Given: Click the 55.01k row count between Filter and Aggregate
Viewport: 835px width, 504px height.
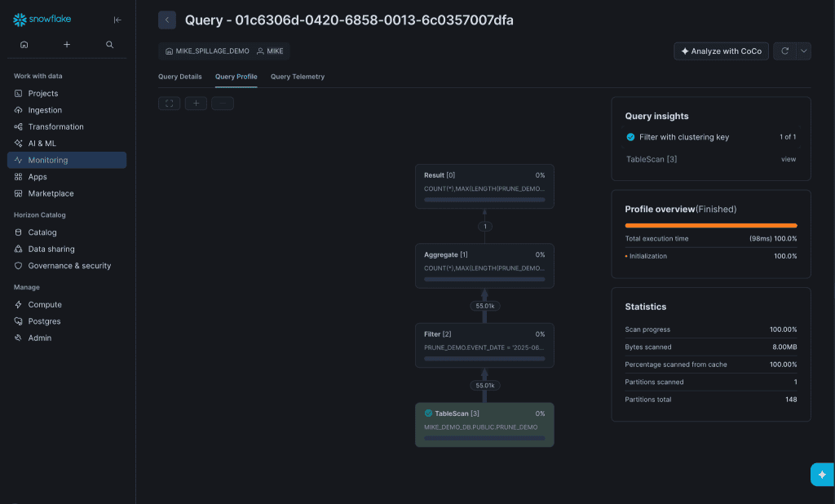Looking at the screenshot, I should (x=484, y=306).
